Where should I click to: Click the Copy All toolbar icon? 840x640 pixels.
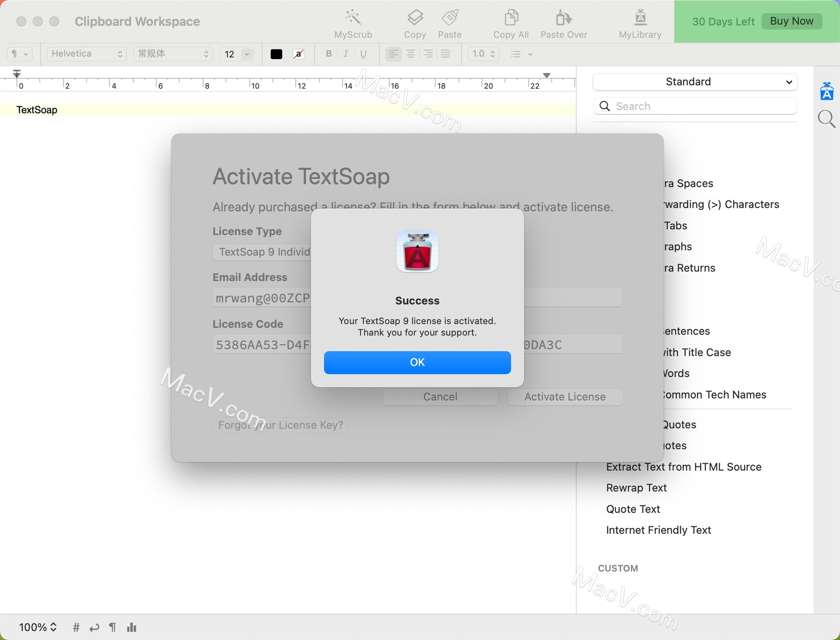coord(511,17)
